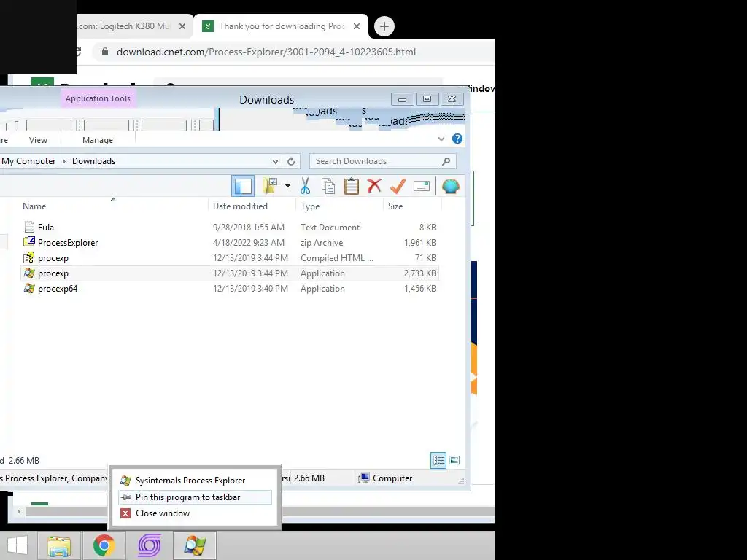
Task: Toggle the preview pane layout icon
Action: point(243,186)
